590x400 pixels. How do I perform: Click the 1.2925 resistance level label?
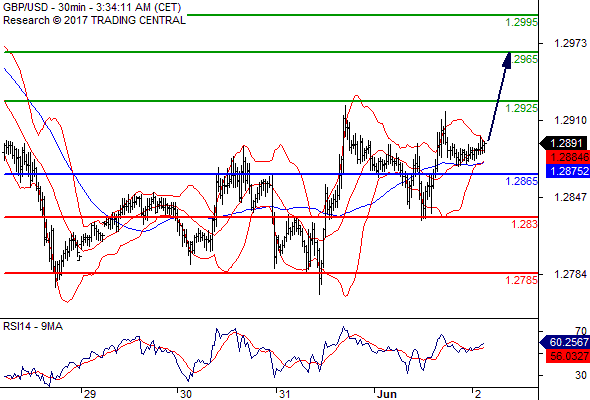[522, 108]
